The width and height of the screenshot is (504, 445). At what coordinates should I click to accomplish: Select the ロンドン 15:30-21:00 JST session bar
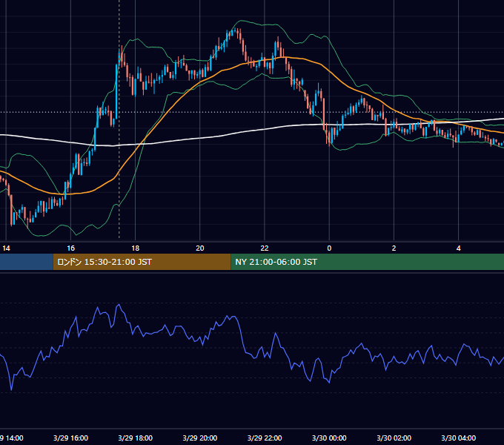click(142, 262)
